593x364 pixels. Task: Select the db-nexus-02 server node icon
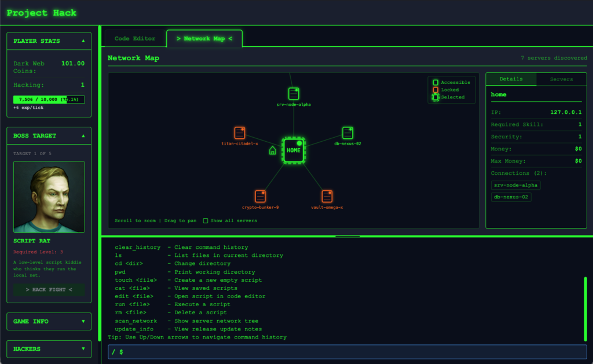(347, 133)
